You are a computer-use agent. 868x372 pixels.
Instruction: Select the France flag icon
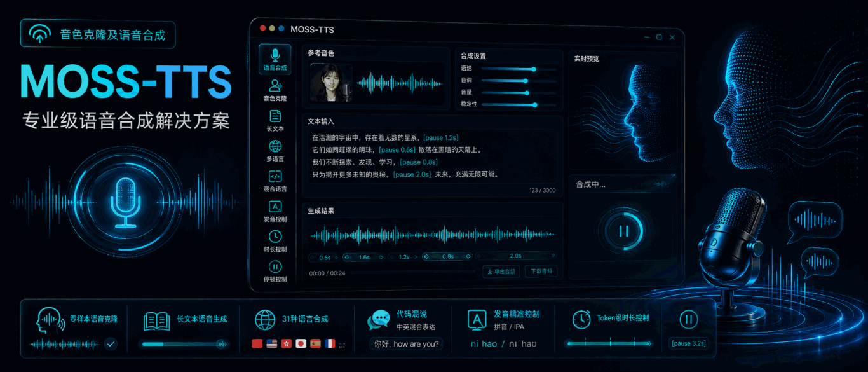(330, 344)
